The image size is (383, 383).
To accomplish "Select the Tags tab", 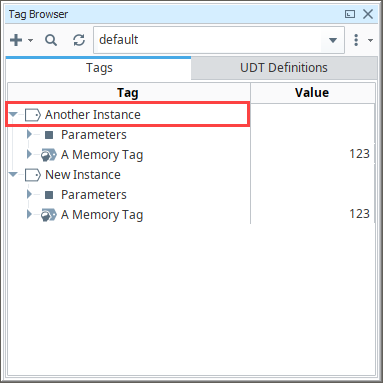I will point(99,68).
